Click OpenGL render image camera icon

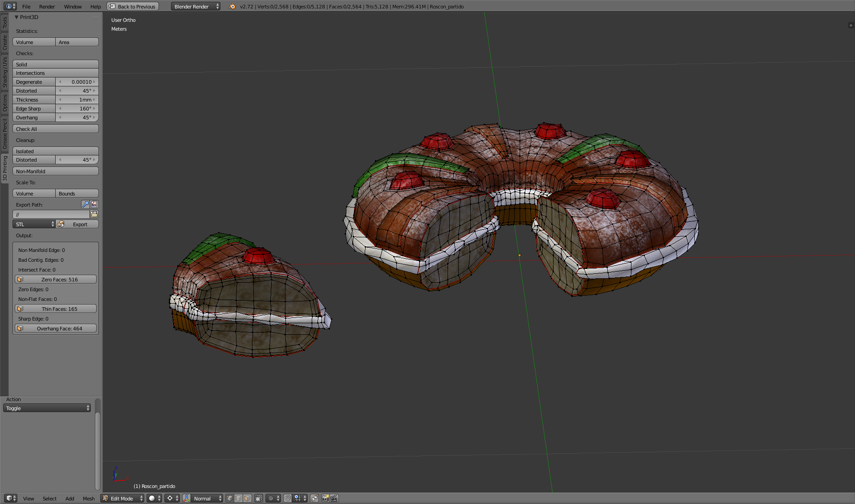325,498
